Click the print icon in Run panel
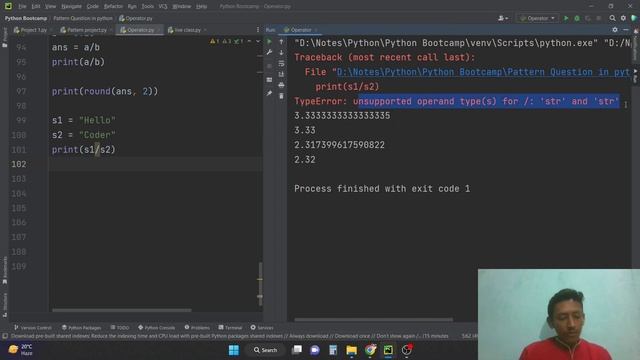Viewport: 640px width, 360px height. point(281,85)
